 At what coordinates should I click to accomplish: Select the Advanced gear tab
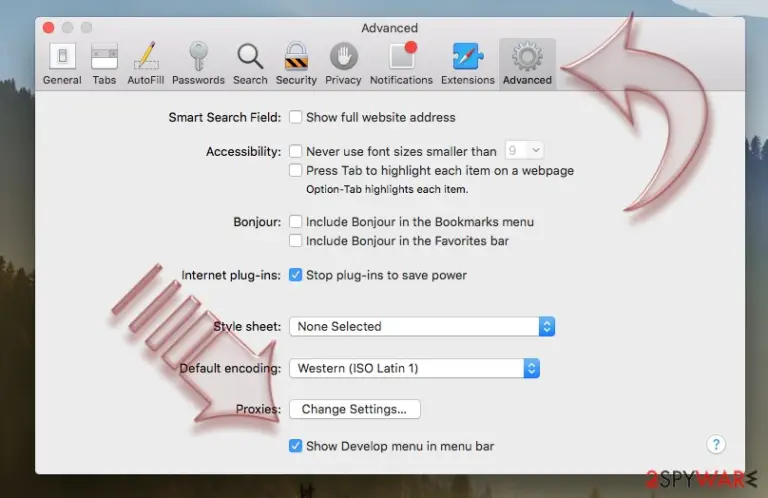click(x=527, y=64)
